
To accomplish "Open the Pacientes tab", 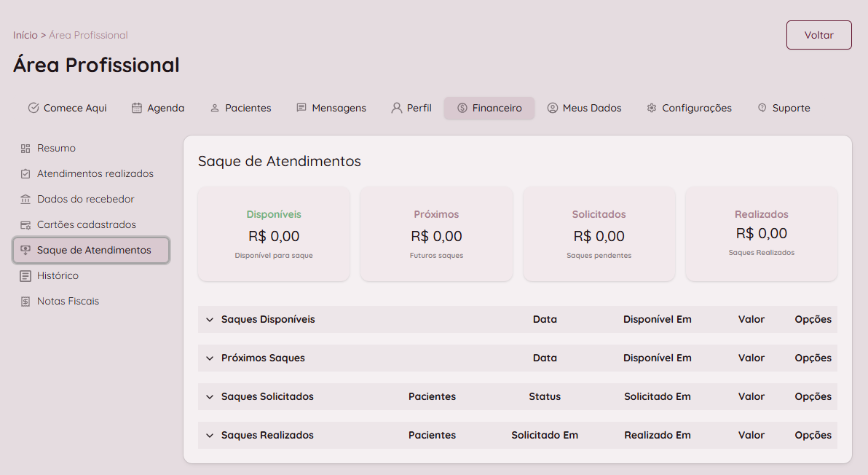I will (x=240, y=108).
